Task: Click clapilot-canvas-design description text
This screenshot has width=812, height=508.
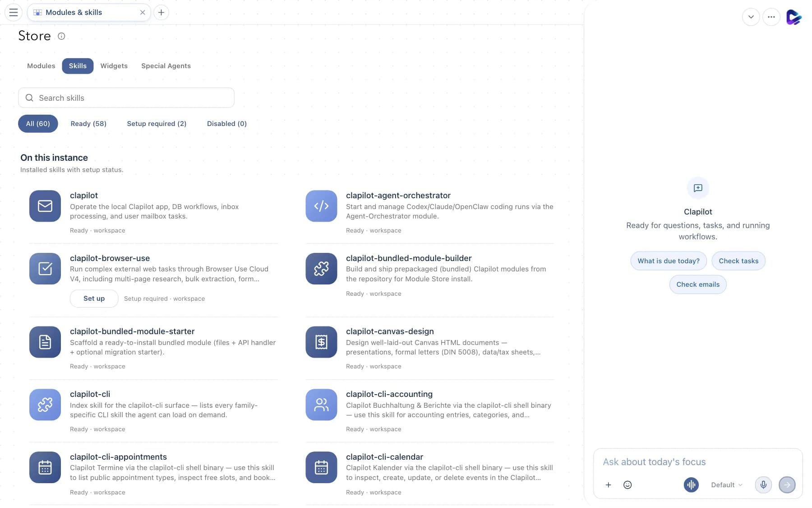Action: coord(443,347)
